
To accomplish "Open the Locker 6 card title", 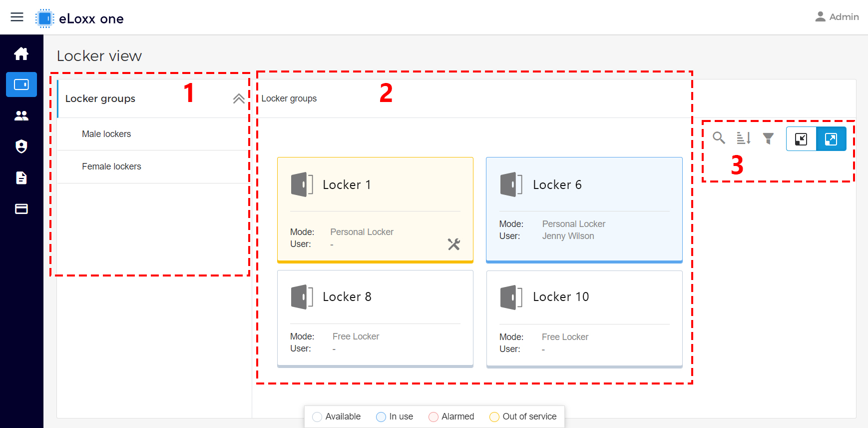I will coord(557,184).
